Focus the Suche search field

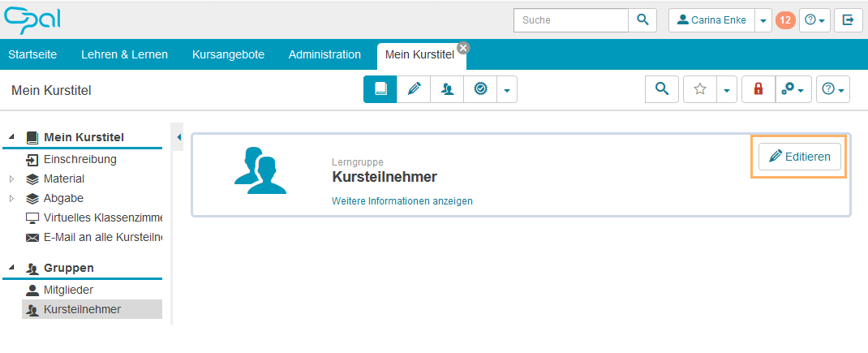(571, 20)
